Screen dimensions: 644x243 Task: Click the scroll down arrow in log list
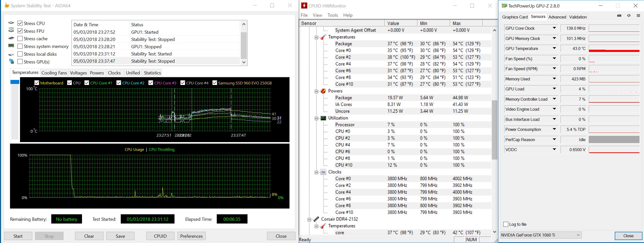[244, 62]
